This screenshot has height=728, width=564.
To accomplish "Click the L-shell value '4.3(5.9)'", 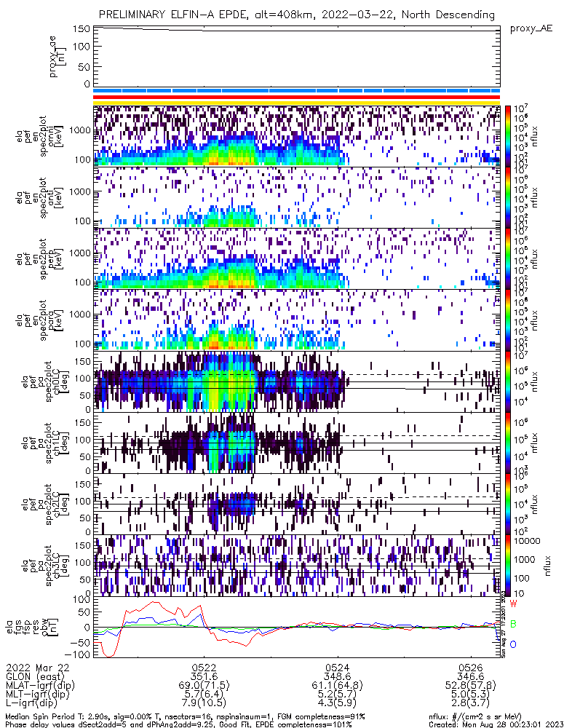I will 338,703.
